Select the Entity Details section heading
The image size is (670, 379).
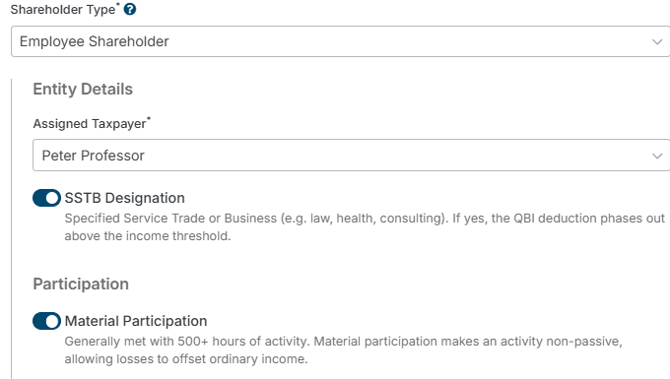tap(83, 89)
